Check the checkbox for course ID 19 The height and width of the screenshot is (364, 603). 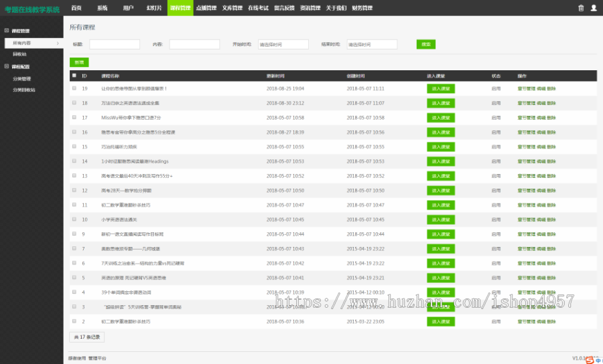pyautogui.click(x=74, y=88)
